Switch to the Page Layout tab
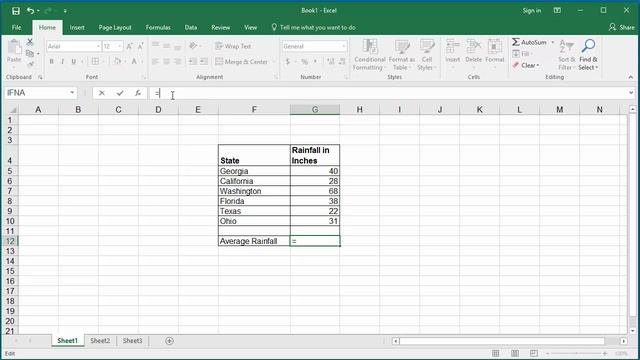640x360 pixels. click(115, 27)
